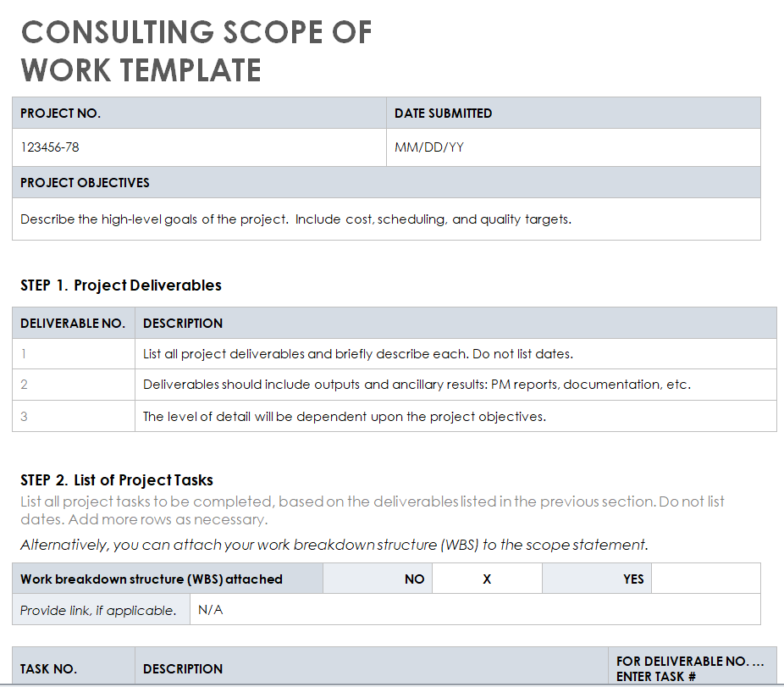Click the project number field containing 123456-78
784x687 pixels.
199,147
